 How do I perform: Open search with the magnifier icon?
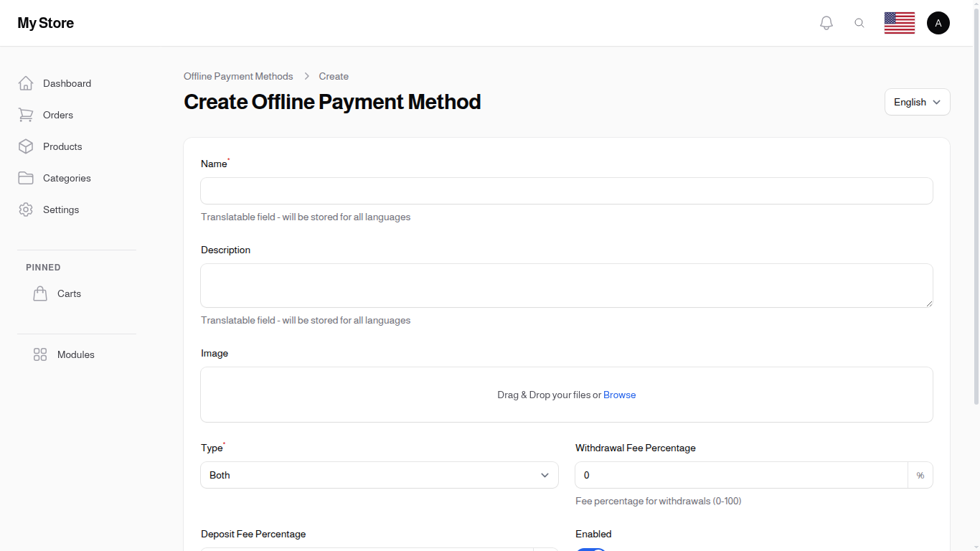tap(859, 22)
